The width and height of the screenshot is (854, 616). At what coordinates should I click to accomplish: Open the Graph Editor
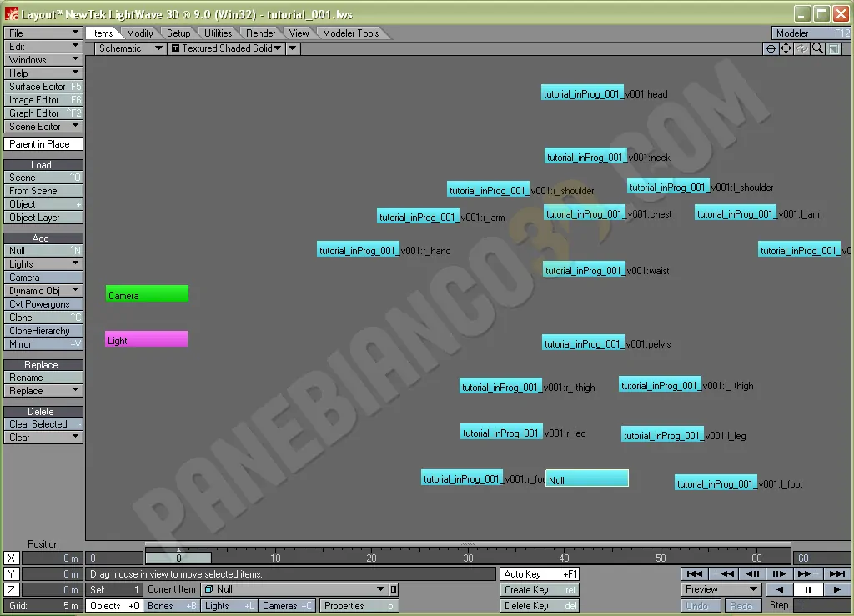coord(43,113)
